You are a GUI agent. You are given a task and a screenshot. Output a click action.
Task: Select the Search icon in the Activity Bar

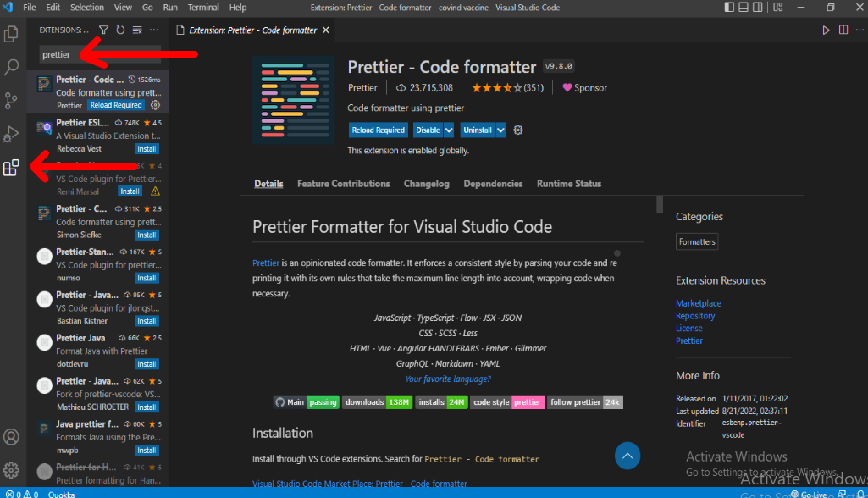click(12, 67)
